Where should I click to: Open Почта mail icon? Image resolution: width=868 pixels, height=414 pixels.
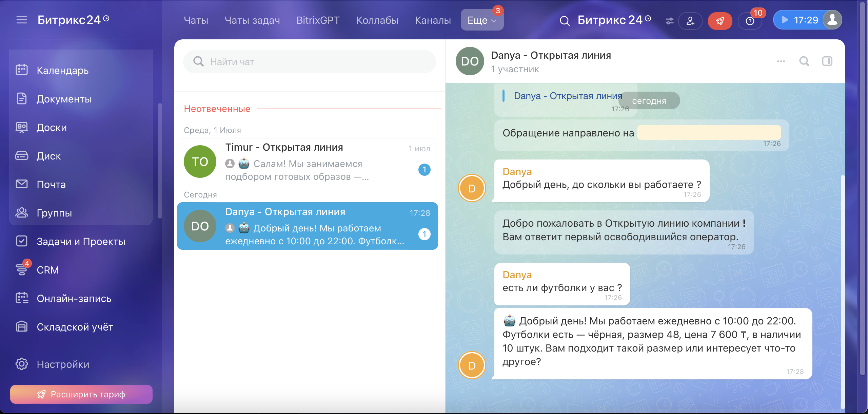[x=22, y=184]
